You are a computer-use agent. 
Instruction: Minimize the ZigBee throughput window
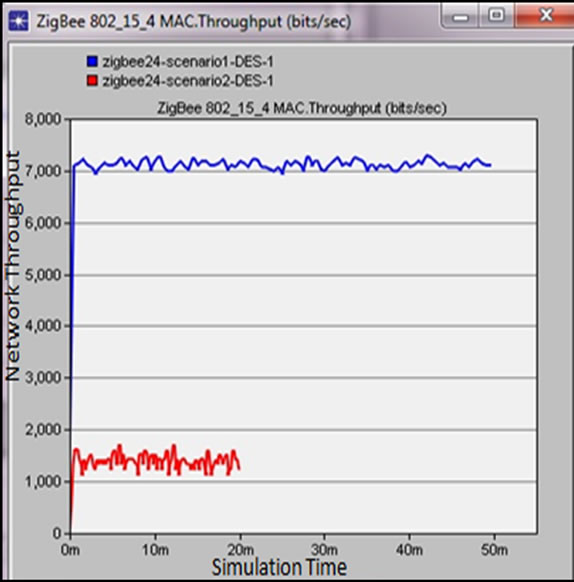[460, 17]
